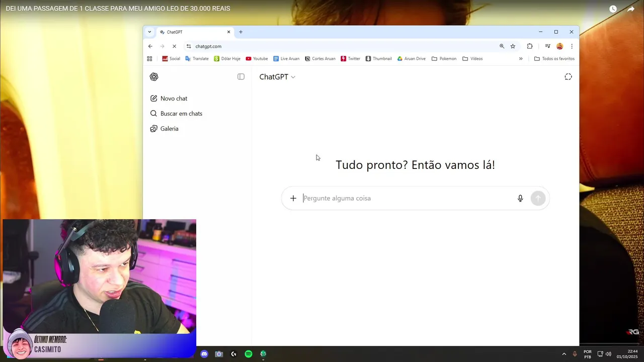Switch the POR PTB keyboard language
The height and width of the screenshot is (362, 644).
click(x=588, y=354)
